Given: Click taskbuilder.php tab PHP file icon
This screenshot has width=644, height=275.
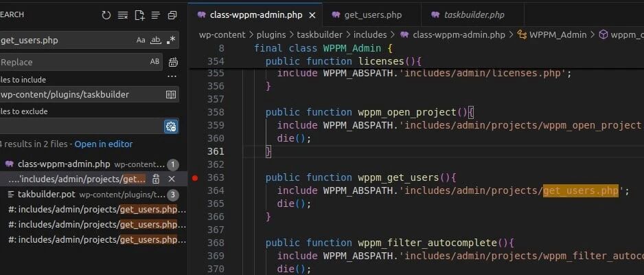Looking at the screenshot, I should 435,15.
